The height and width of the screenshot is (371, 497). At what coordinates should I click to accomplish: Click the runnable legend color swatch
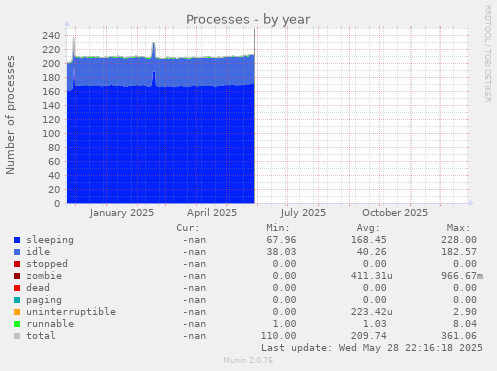coord(17,324)
